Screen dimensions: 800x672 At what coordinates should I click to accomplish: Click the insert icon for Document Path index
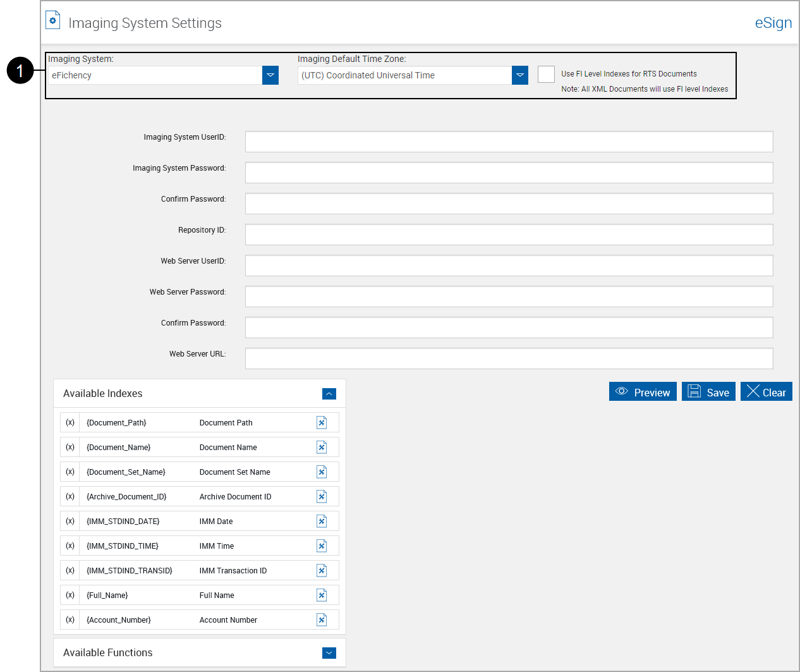pos(322,422)
